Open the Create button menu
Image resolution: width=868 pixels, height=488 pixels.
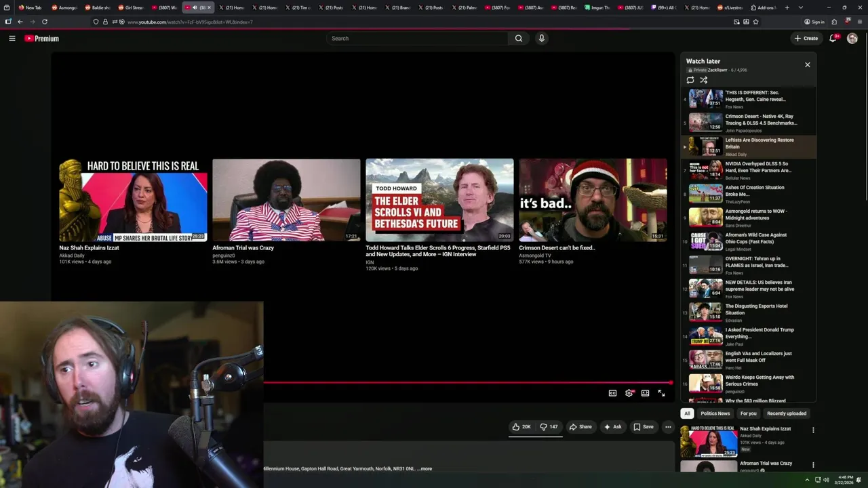click(x=806, y=39)
